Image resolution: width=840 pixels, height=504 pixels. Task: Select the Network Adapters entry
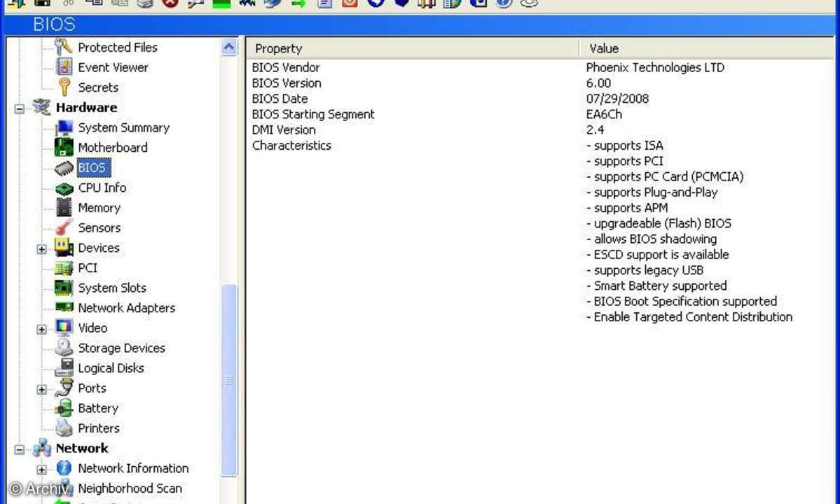click(126, 308)
